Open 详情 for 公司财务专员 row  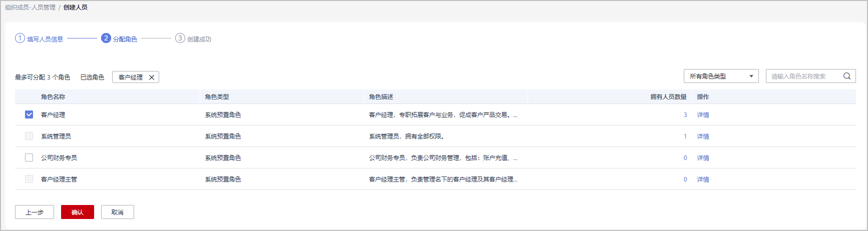703,158
